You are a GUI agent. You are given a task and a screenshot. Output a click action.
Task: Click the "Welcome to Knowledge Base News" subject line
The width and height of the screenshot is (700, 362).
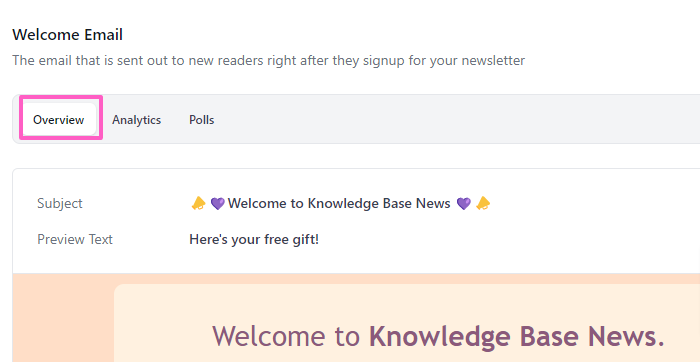(339, 204)
